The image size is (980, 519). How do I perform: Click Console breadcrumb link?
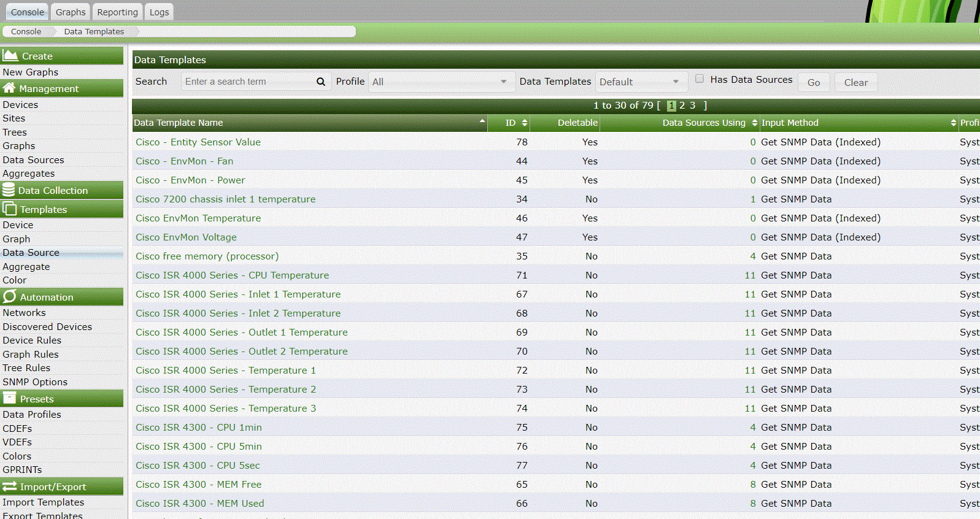click(26, 31)
